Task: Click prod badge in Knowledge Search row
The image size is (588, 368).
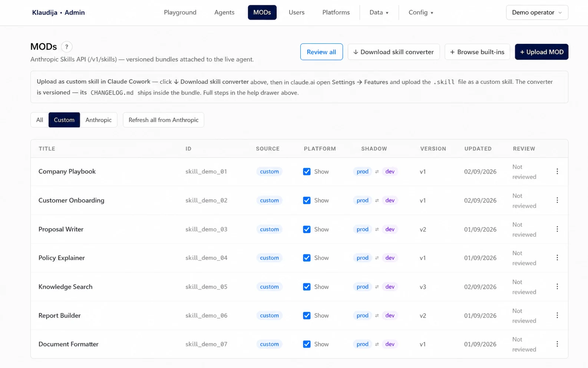Action: click(x=362, y=287)
